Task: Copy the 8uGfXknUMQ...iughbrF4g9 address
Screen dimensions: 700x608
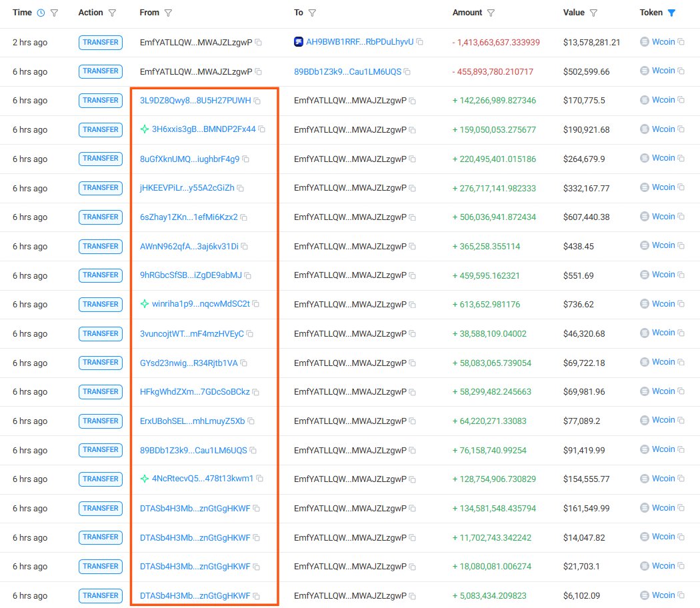Action: (x=245, y=159)
